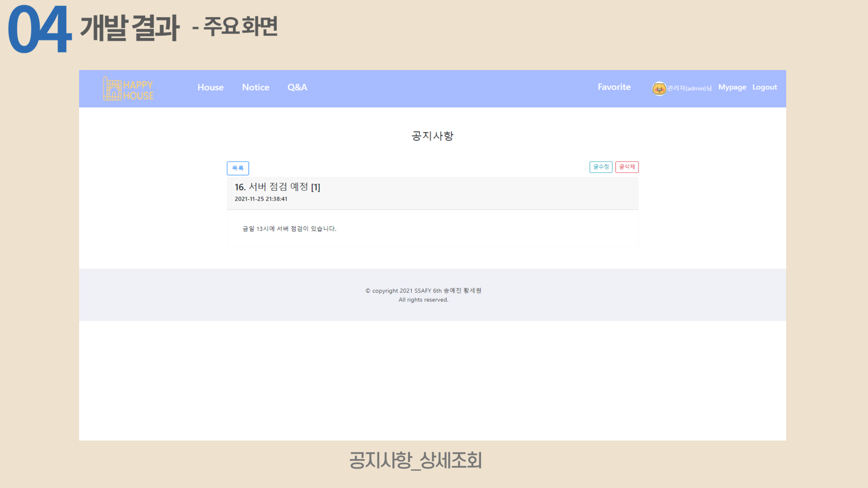Select the post date 2021-11-25 21:38:41
868x488 pixels.
click(x=261, y=199)
